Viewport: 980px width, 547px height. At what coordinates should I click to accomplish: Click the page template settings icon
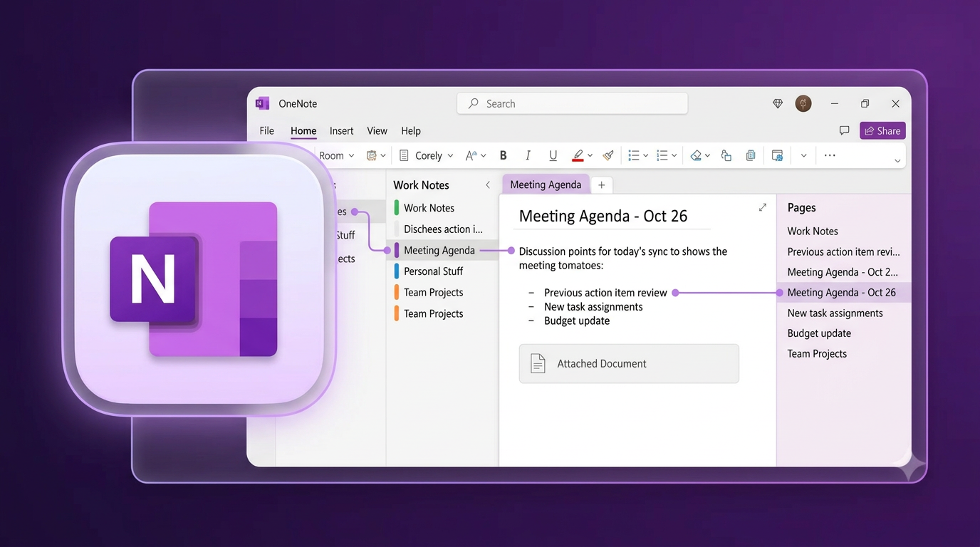click(x=777, y=155)
